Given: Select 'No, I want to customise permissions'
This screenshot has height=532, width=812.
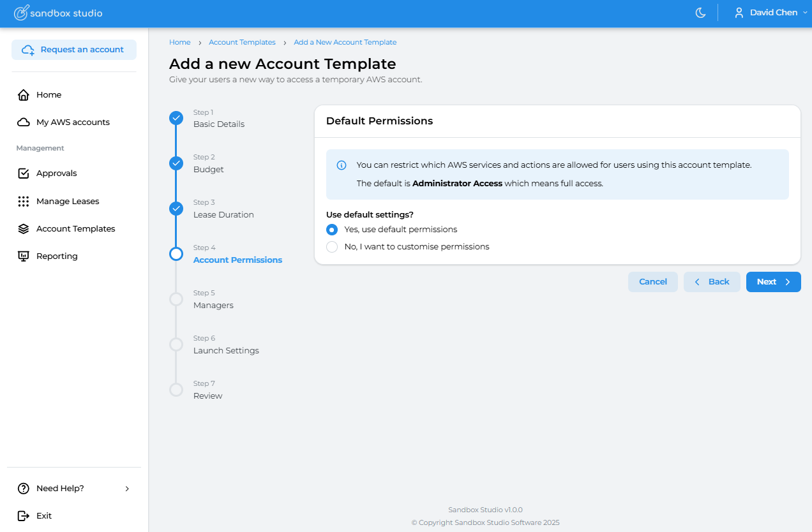Looking at the screenshot, I should pyautogui.click(x=332, y=247).
